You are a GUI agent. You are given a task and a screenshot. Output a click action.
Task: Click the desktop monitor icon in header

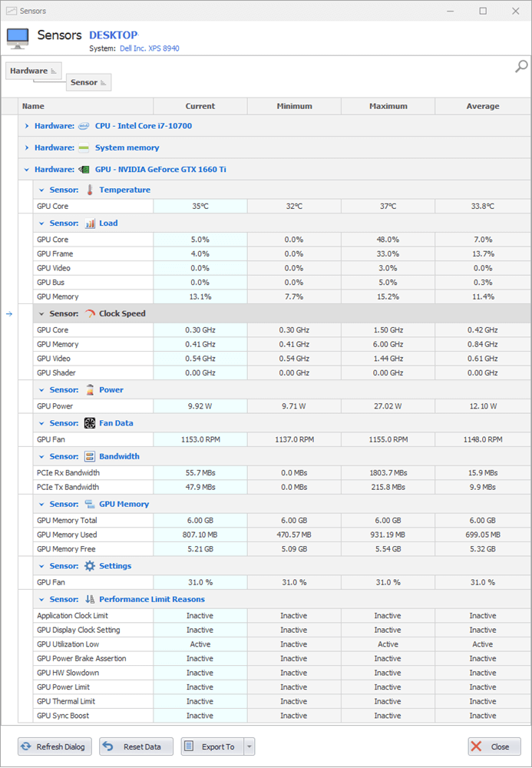[x=18, y=38]
